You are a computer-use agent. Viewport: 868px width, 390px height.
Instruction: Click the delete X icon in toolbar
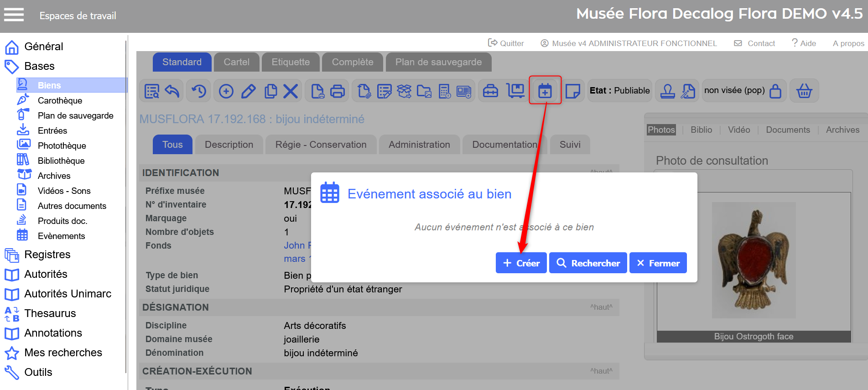click(291, 91)
